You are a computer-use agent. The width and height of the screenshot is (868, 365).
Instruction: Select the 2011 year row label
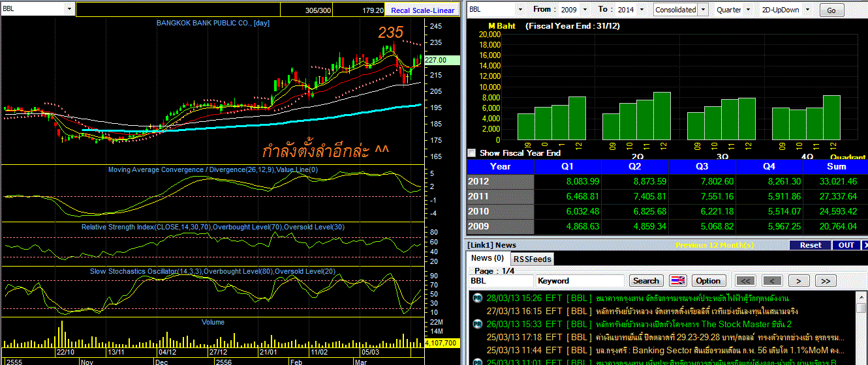pos(501,196)
